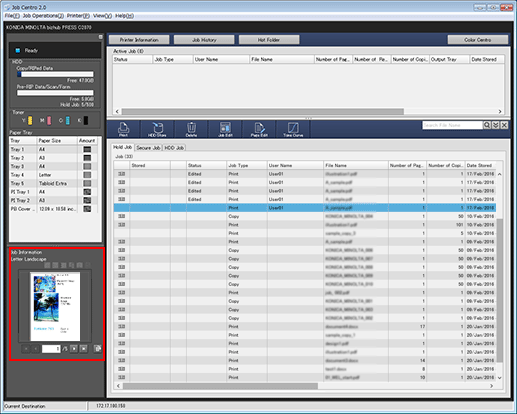The image size is (517, 414).
Task: Click the Print toolbar icon
Action: click(x=123, y=129)
